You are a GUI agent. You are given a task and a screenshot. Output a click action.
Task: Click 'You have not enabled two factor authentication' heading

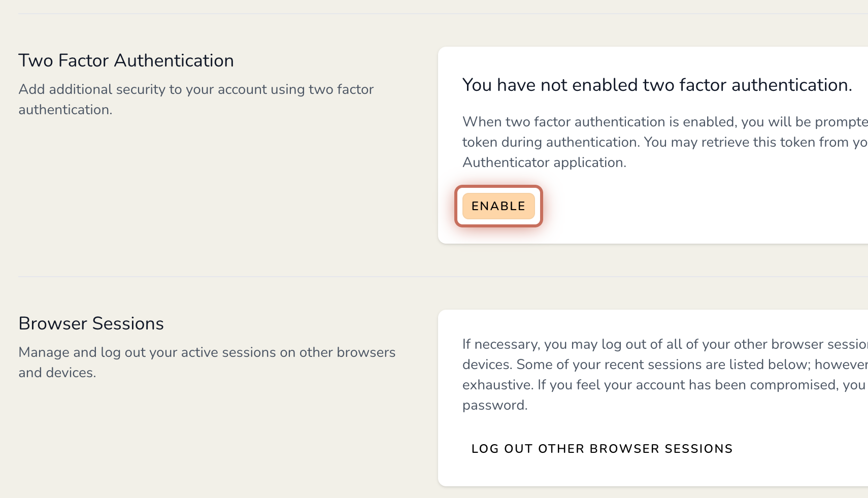(657, 85)
